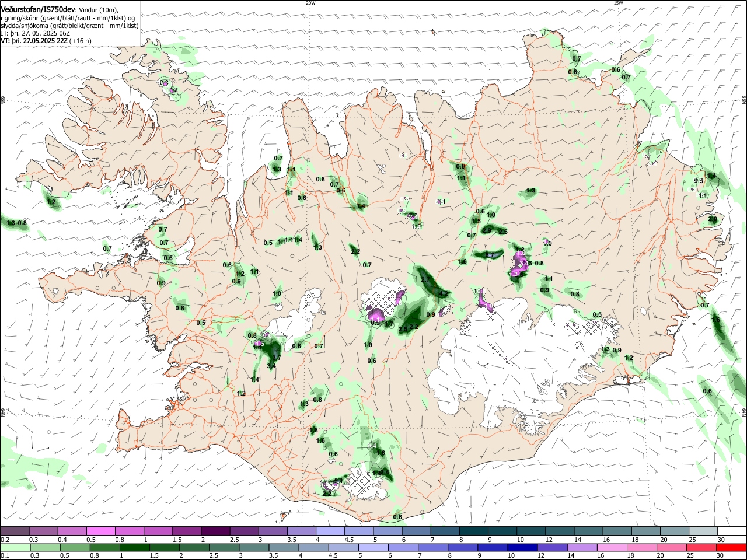Screen dimensions: 747x560
Task: Click the 'VT: þri. 27.05.2025 22Z' valid time
Action: tap(34, 41)
